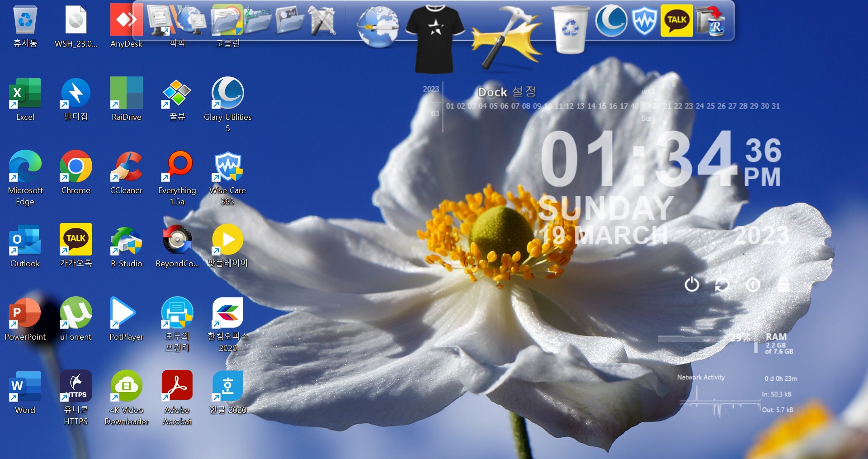Image resolution: width=868 pixels, height=459 pixels.
Task: Launch Glary Utilities from the dock
Action: pyautogui.click(x=611, y=20)
